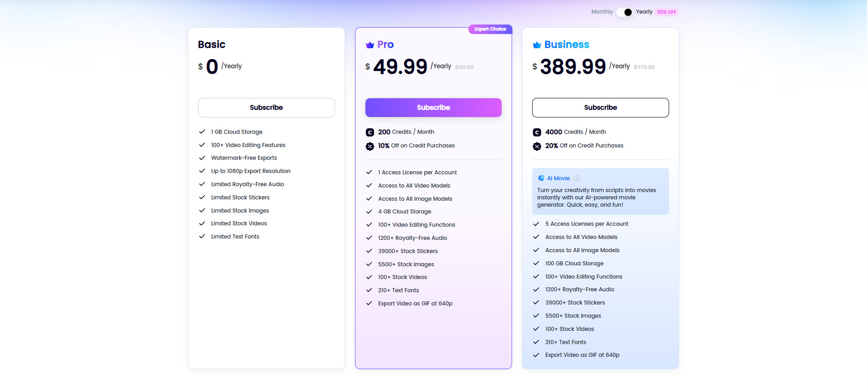Click the credits coin icon in Business plan

[537, 132]
